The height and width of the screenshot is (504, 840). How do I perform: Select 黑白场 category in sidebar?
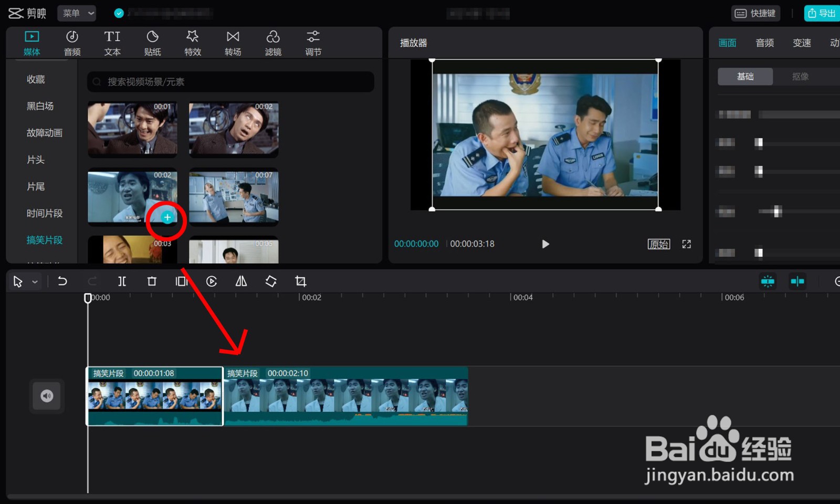40,106
